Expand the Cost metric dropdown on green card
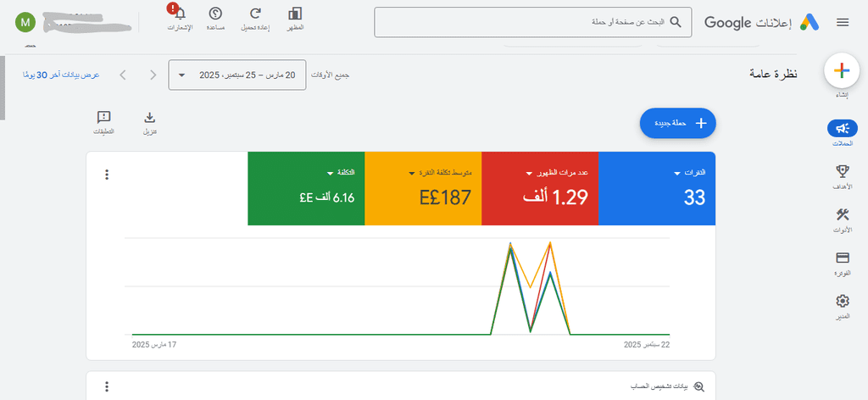Screen dimensions: 868x400 [331, 173]
